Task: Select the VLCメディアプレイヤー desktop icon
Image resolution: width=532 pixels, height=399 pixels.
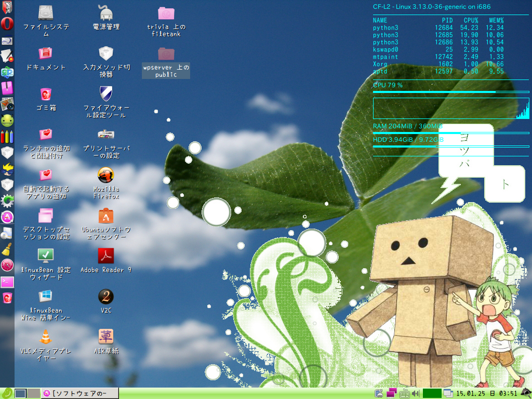Action: point(46,345)
